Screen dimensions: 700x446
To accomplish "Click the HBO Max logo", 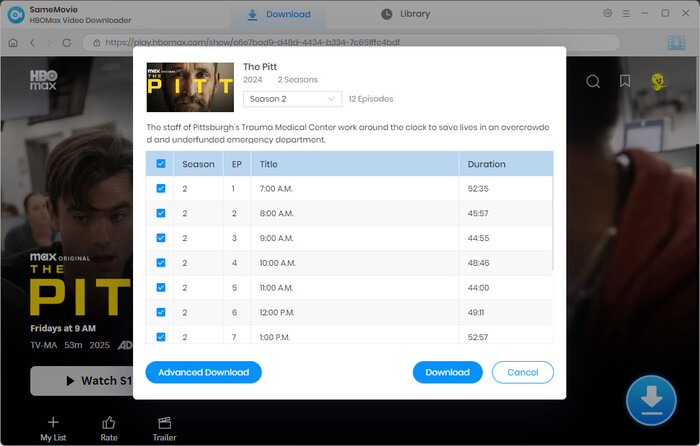I will pos(43,80).
